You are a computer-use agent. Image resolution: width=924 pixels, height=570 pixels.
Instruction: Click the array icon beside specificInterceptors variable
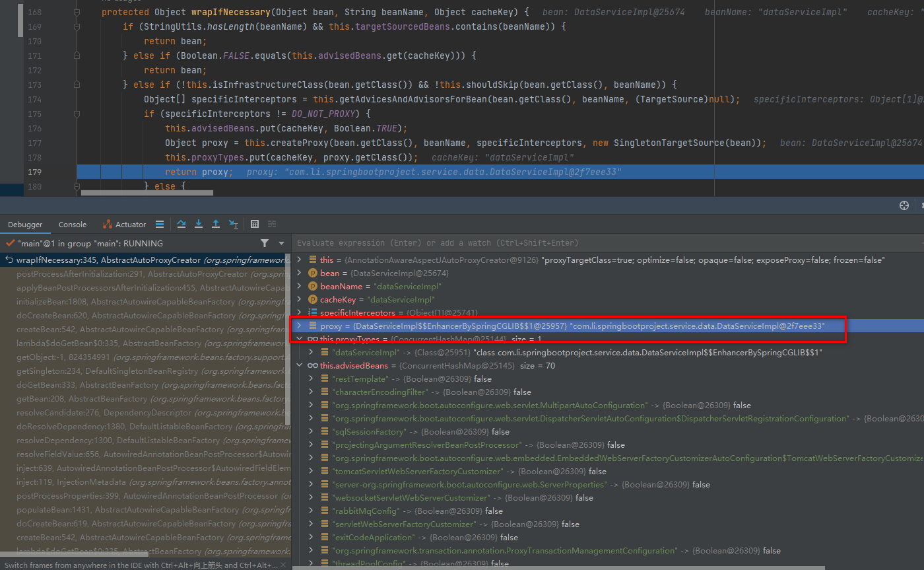313,312
